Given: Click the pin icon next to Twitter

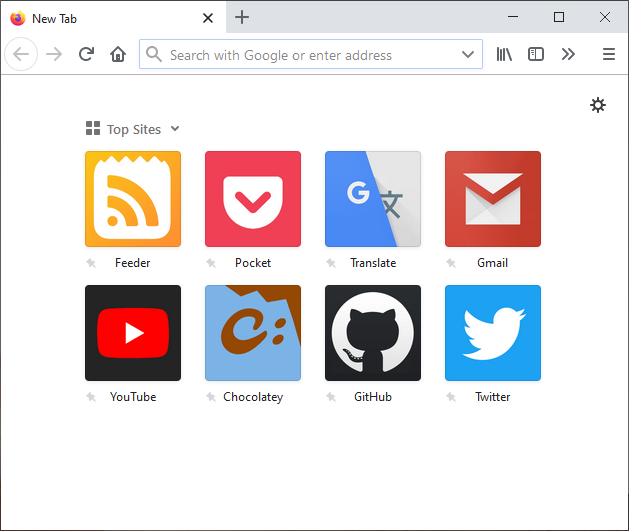Looking at the screenshot, I should (x=451, y=397).
